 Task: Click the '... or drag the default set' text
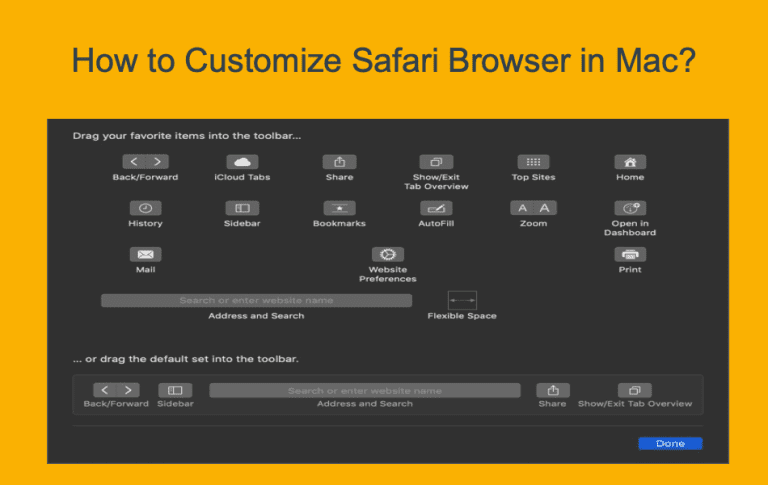(x=186, y=359)
